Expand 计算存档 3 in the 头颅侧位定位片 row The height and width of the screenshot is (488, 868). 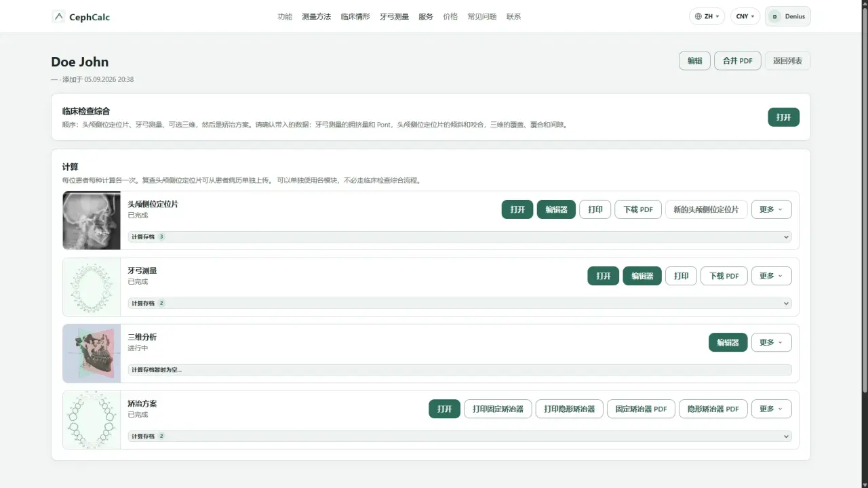tap(460, 237)
